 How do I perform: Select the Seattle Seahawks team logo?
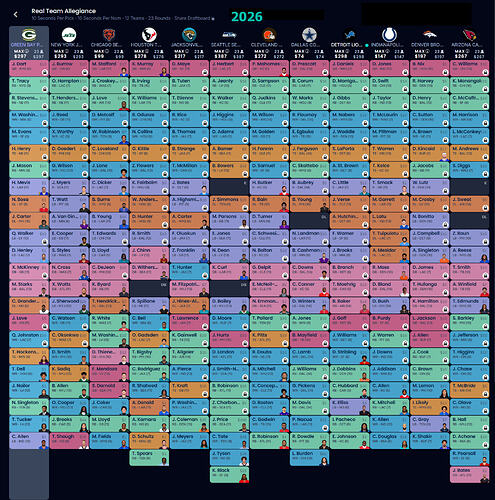229,35
